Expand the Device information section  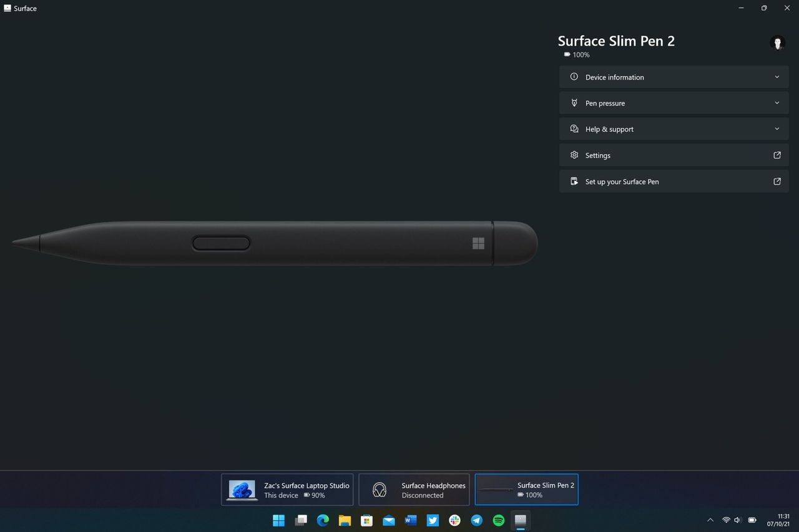pos(674,77)
